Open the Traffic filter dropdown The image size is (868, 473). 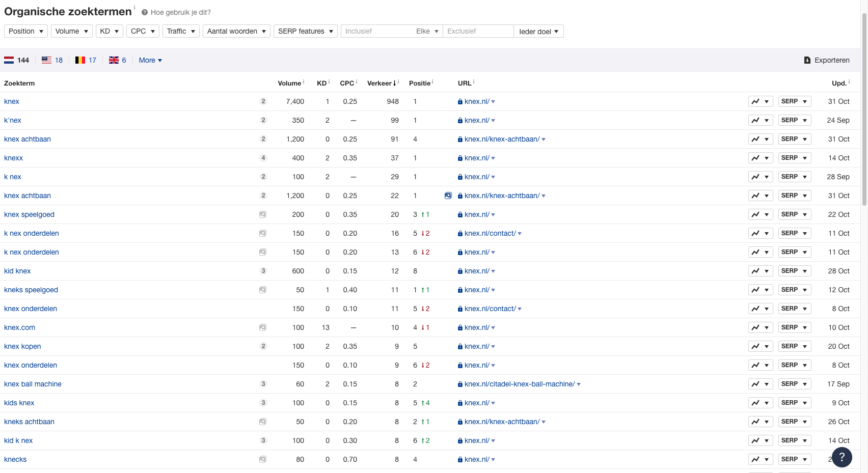[181, 31]
